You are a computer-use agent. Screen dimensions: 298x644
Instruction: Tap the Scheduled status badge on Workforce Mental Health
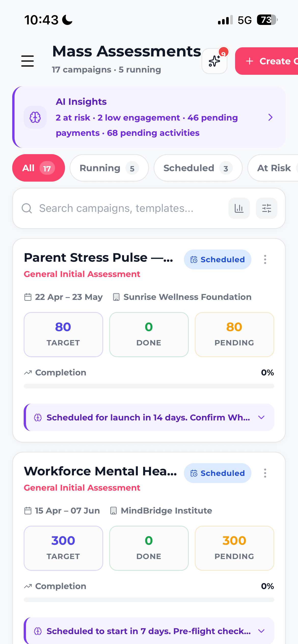[x=218, y=473]
